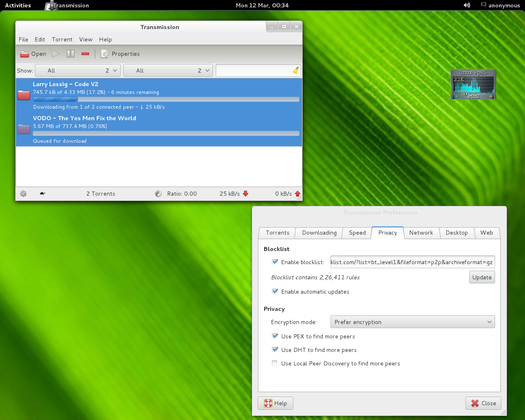Image resolution: width=525 pixels, height=420 pixels.
Task: Toggle alternative speed limits with the turtle icon
Action: 42,194
